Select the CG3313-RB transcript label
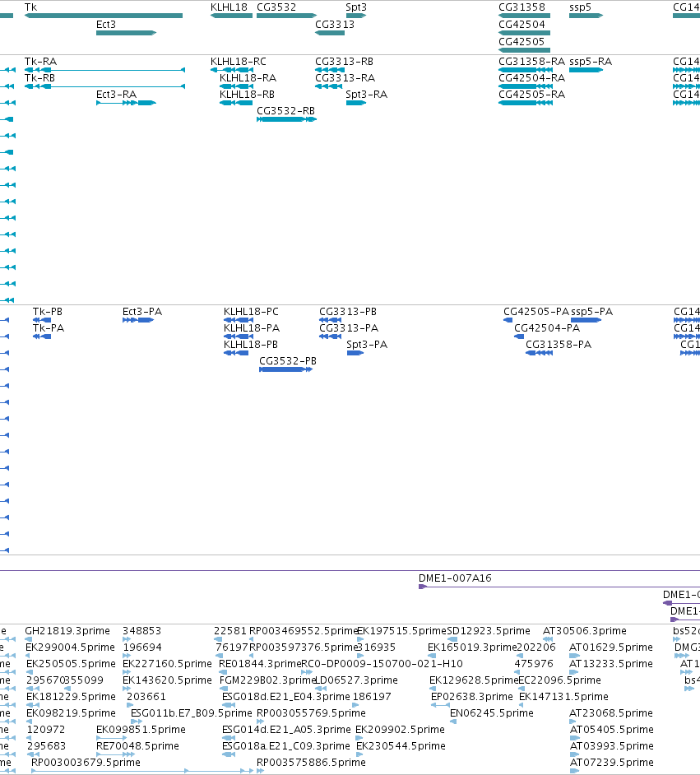 click(x=345, y=61)
